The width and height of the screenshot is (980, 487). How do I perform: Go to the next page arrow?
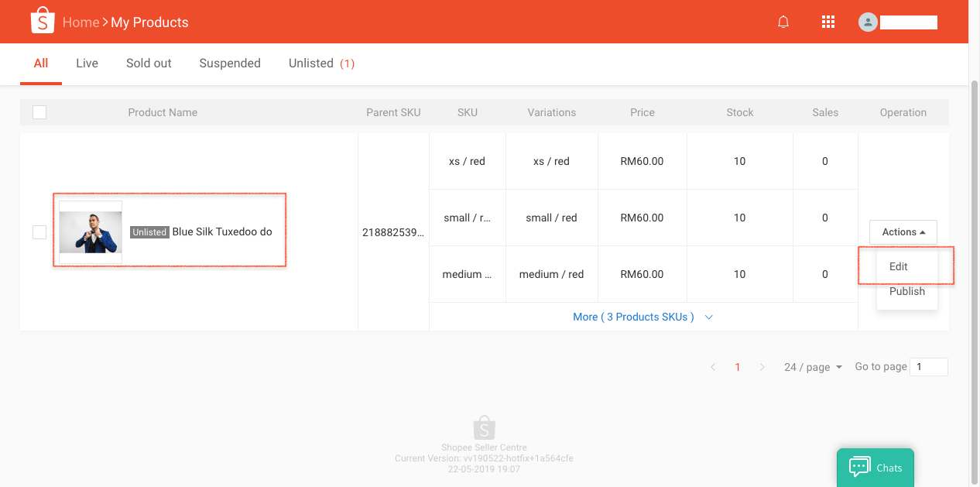click(762, 367)
